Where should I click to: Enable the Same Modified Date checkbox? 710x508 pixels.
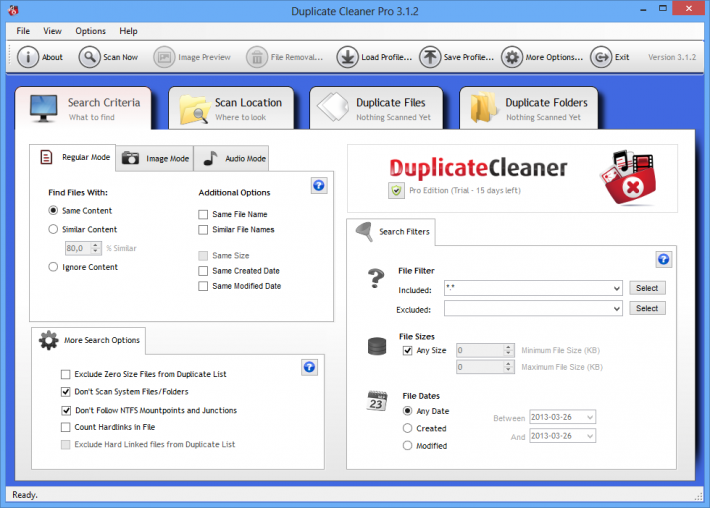[203, 286]
